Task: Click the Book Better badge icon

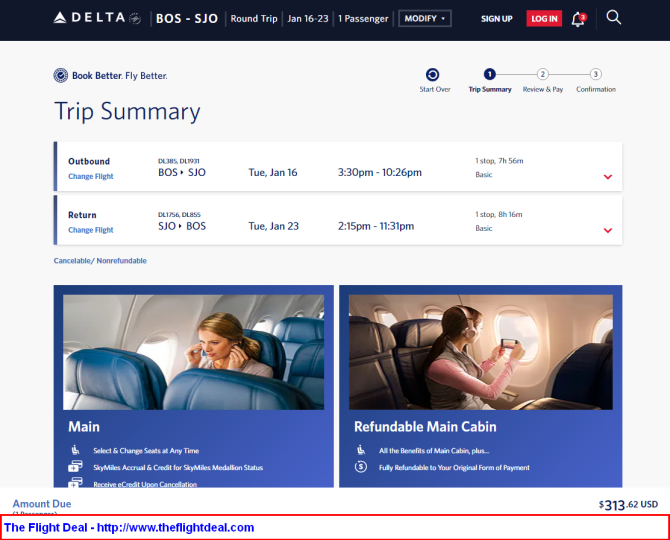Action: click(61, 75)
